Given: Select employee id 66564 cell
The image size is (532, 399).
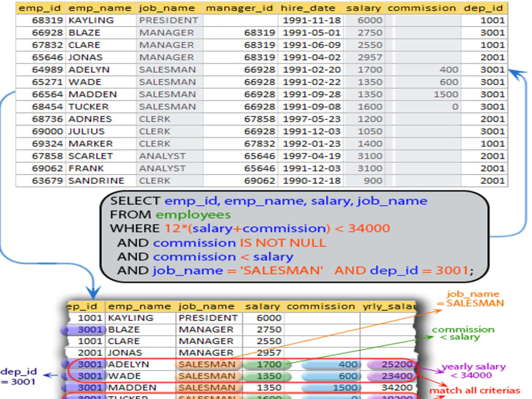Looking at the screenshot, I should pos(40,94).
